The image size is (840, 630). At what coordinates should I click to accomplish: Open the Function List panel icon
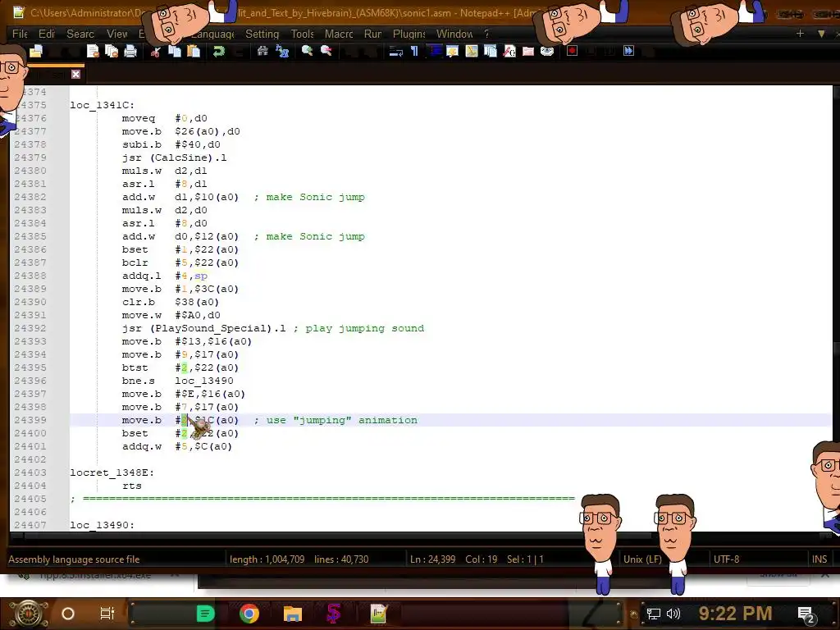509,52
